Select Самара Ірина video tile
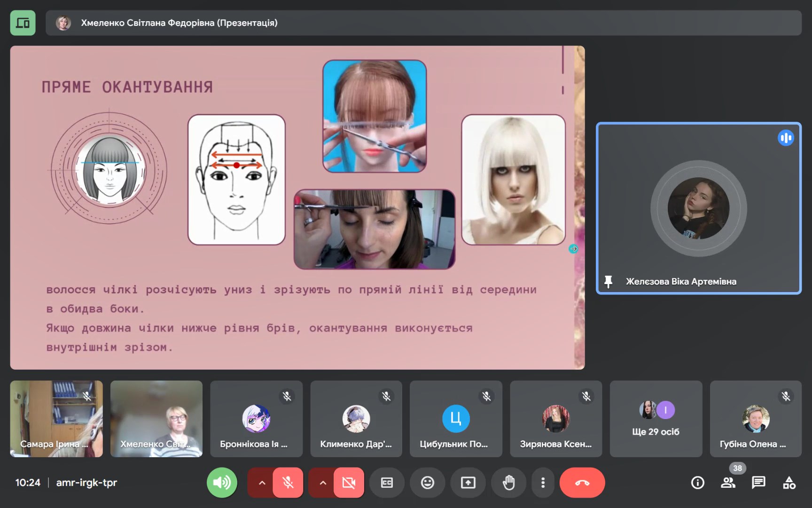The image size is (812, 508). (56, 419)
